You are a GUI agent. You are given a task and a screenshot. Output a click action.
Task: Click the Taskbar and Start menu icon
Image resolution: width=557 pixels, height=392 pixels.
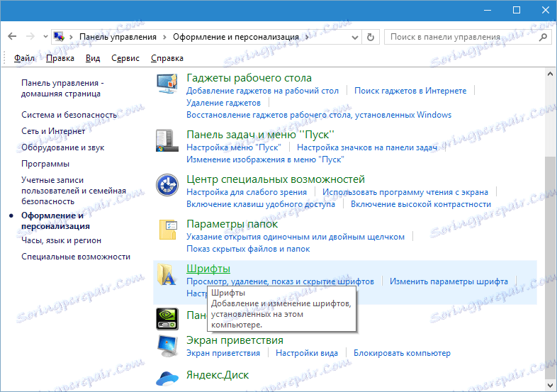pyautogui.click(x=167, y=141)
